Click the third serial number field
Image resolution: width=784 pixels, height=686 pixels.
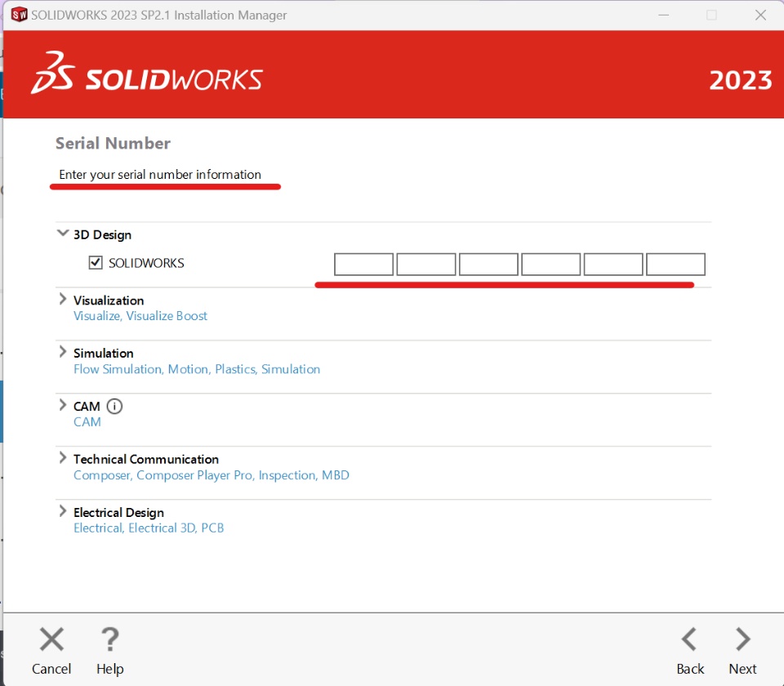(488, 265)
